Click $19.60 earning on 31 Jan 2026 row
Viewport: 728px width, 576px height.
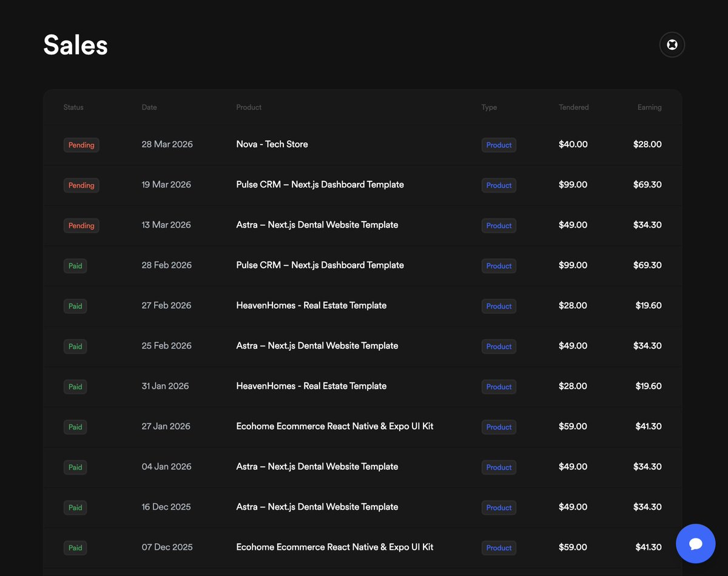tap(649, 386)
